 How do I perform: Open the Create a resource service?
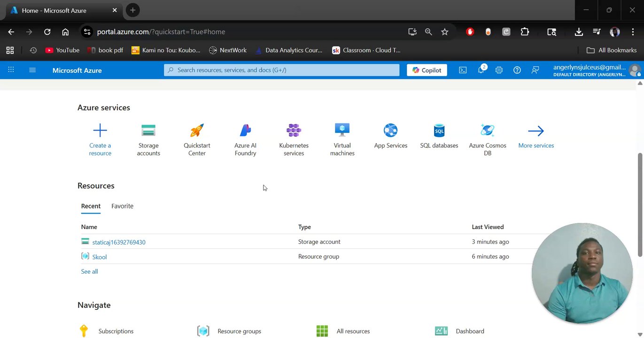click(100, 139)
